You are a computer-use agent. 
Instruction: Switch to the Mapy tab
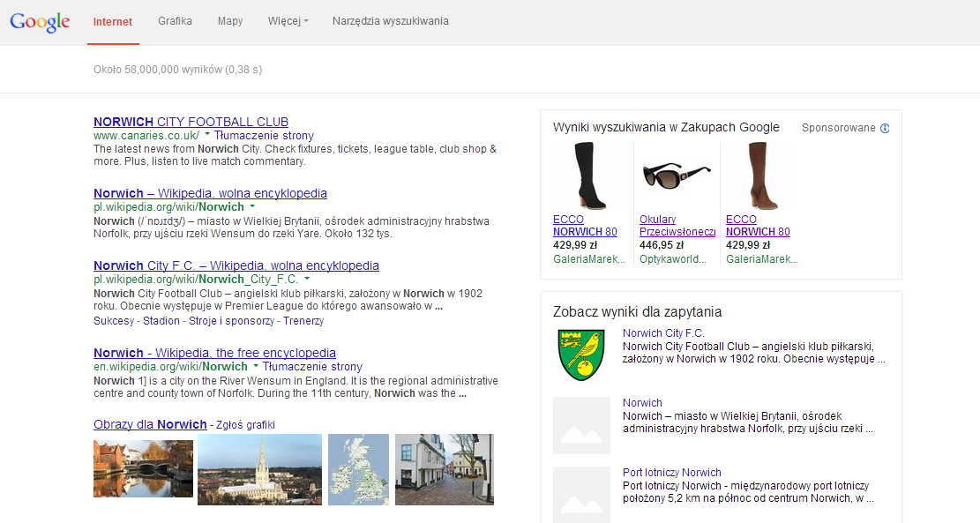pyautogui.click(x=230, y=20)
